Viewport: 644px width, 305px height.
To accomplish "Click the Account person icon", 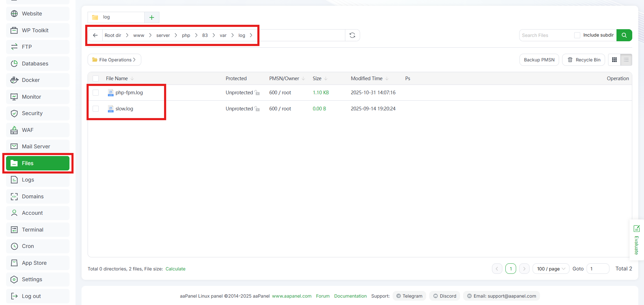I will coord(14,213).
